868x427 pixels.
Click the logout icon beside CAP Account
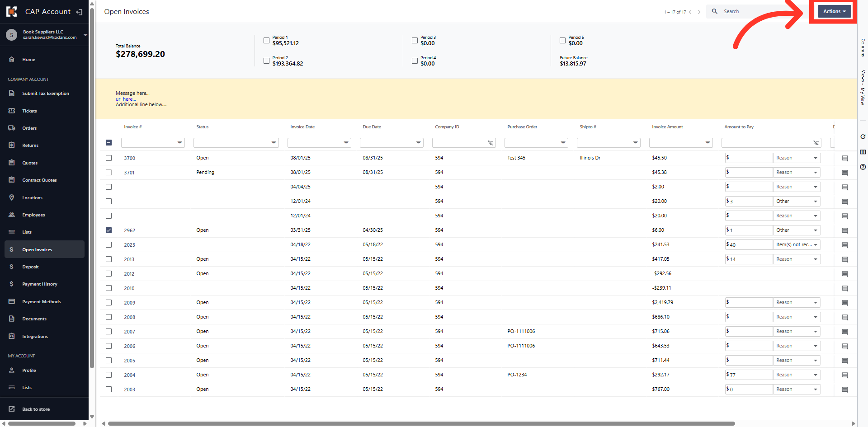[79, 12]
